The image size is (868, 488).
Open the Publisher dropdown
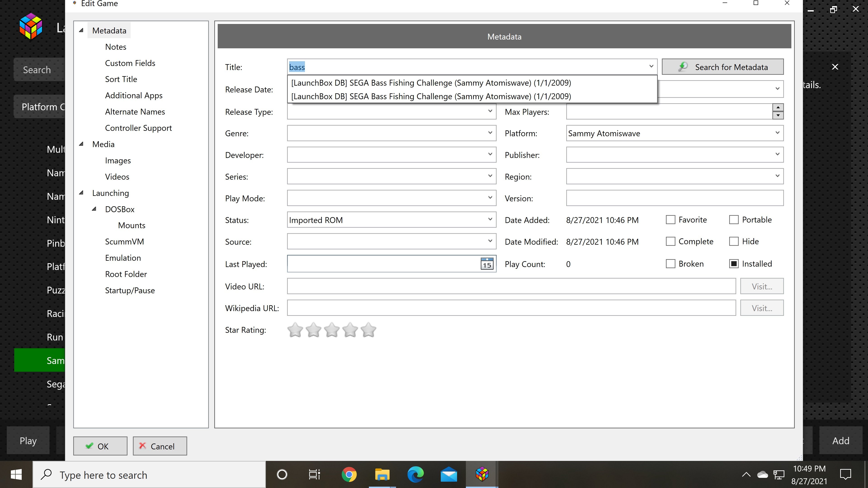[x=777, y=155]
